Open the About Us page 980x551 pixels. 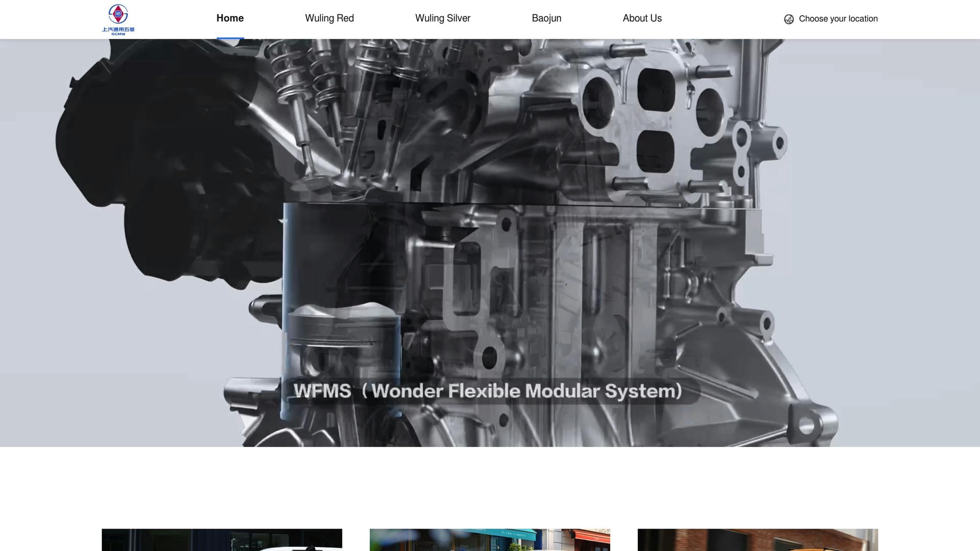point(642,18)
